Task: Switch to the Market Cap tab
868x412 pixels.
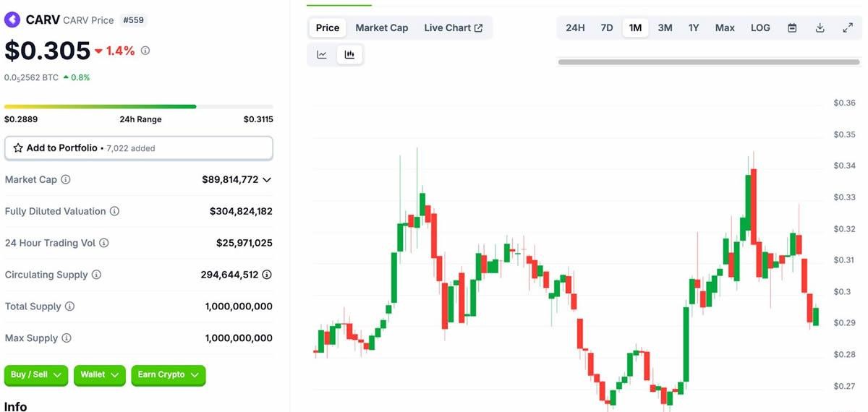Action: [382, 28]
